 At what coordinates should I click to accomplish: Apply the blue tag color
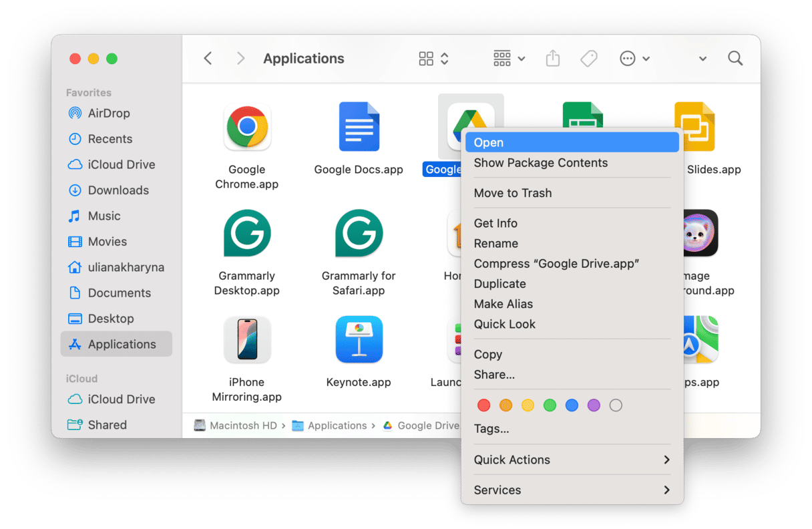click(572, 405)
